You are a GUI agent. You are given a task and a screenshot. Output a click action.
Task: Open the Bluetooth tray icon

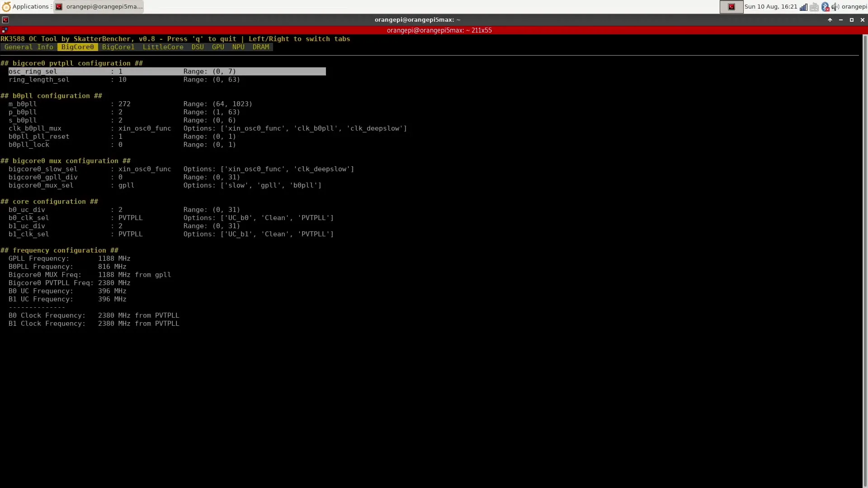coord(825,7)
